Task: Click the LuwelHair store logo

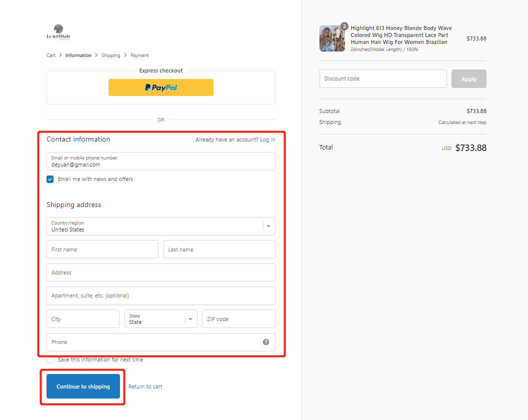Action: 58,32
